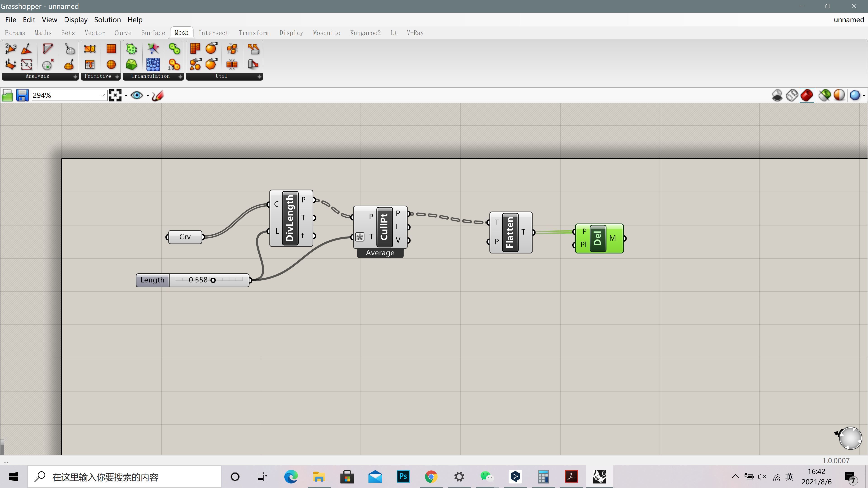Activate the sketch pencil tool icon

click(158, 95)
